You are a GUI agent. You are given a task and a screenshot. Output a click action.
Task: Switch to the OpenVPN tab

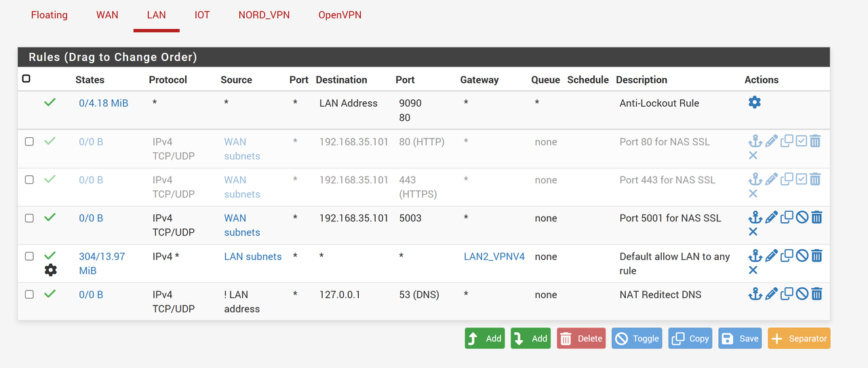point(340,15)
